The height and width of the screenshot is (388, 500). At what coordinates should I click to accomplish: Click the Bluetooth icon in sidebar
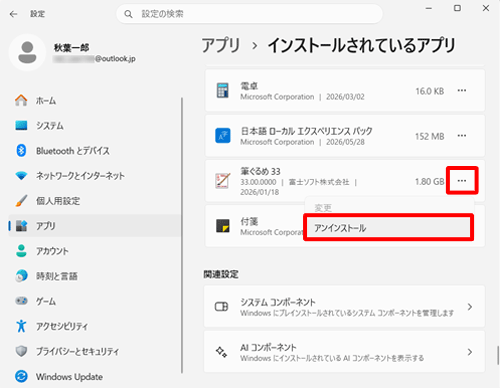click(x=21, y=151)
